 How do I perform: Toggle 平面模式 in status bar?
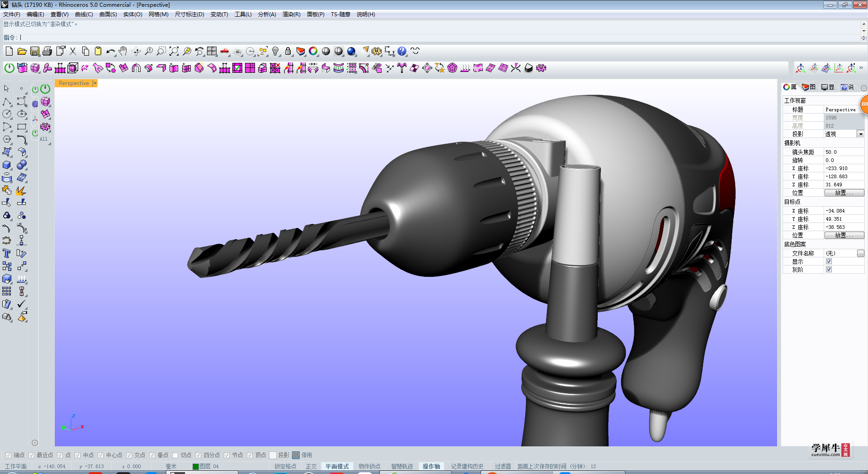click(x=337, y=466)
